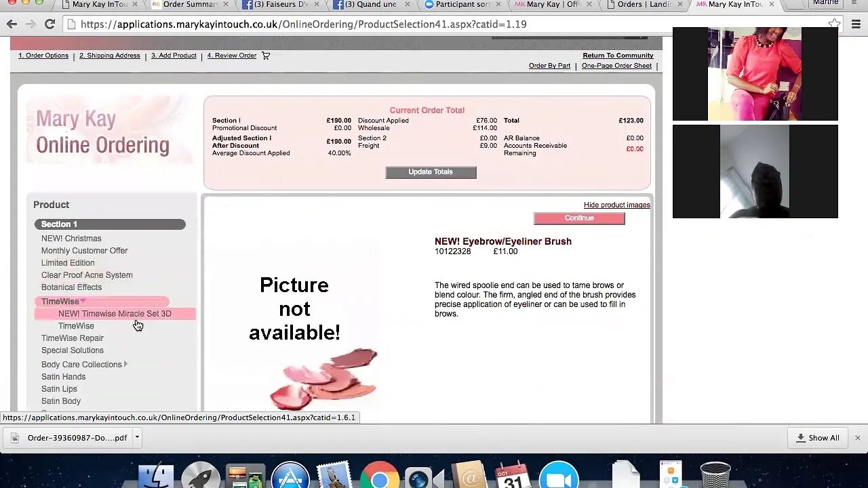868x488 pixels.
Task: Click the Order By Part link
Action: (549, 66)
